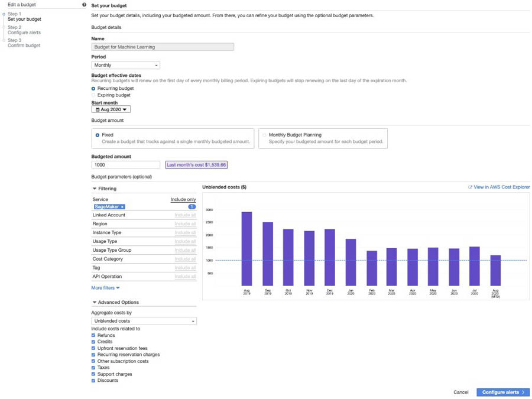The height and width of the screenshot is (399, 532).
Task: Expand the More filters menu
Action: pyautogui.click(x=105, y=288)
